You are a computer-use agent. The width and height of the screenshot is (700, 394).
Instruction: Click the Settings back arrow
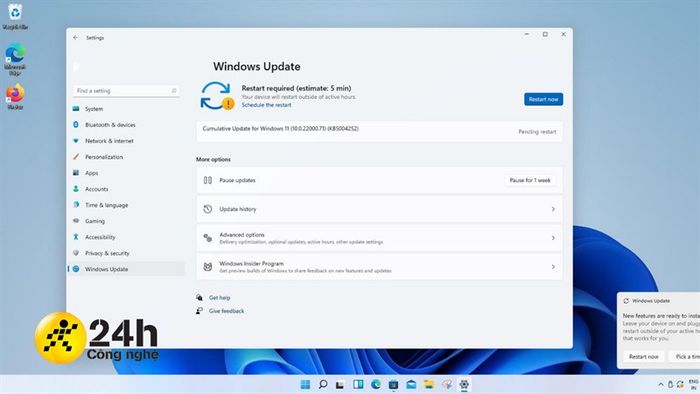(75, 38)
